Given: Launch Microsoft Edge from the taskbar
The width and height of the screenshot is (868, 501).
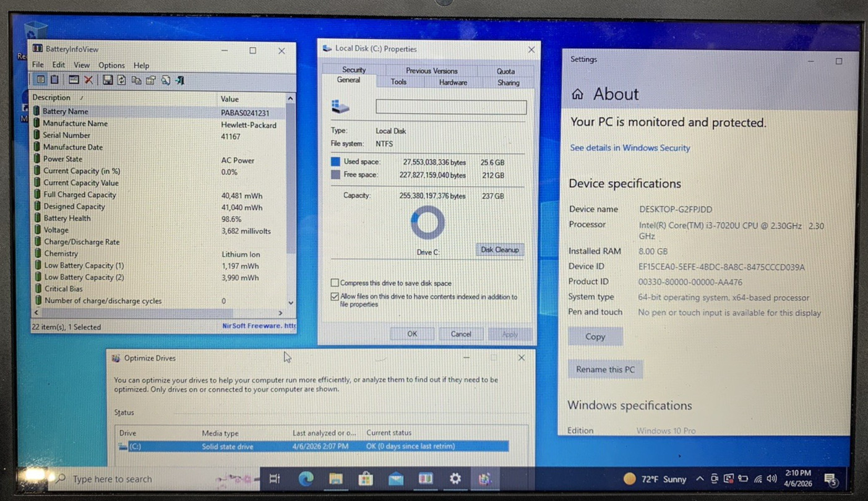Looking at the screenshot, I should coord(306,479).
